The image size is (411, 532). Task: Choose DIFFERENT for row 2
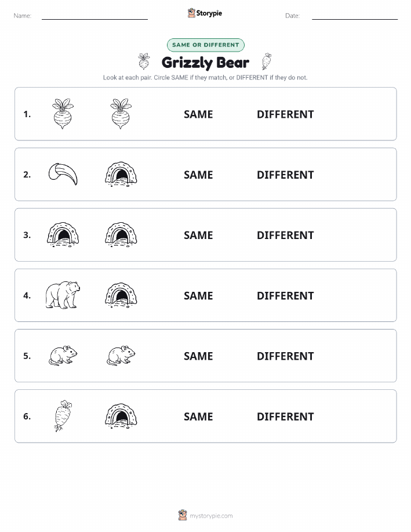(285, 175)
